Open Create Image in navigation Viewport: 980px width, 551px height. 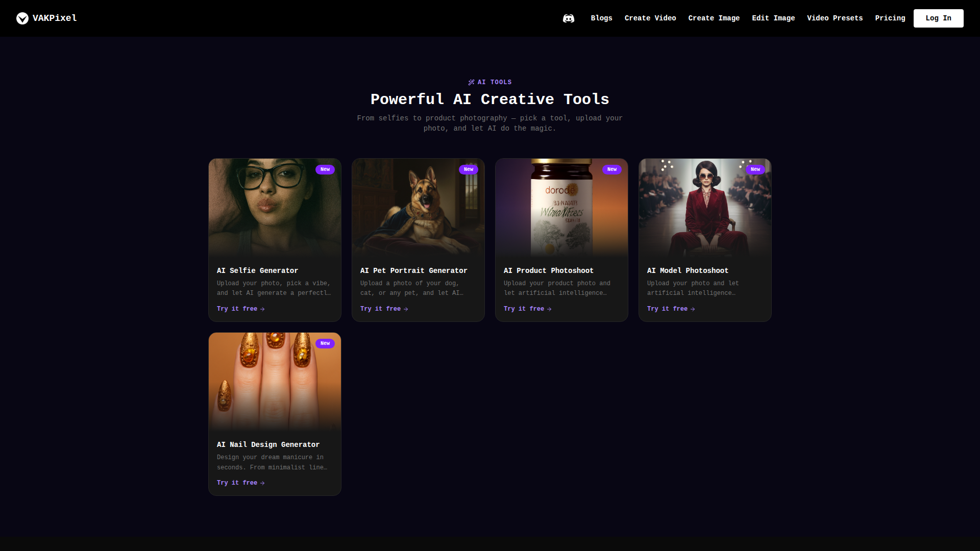(x=714, y=18)
